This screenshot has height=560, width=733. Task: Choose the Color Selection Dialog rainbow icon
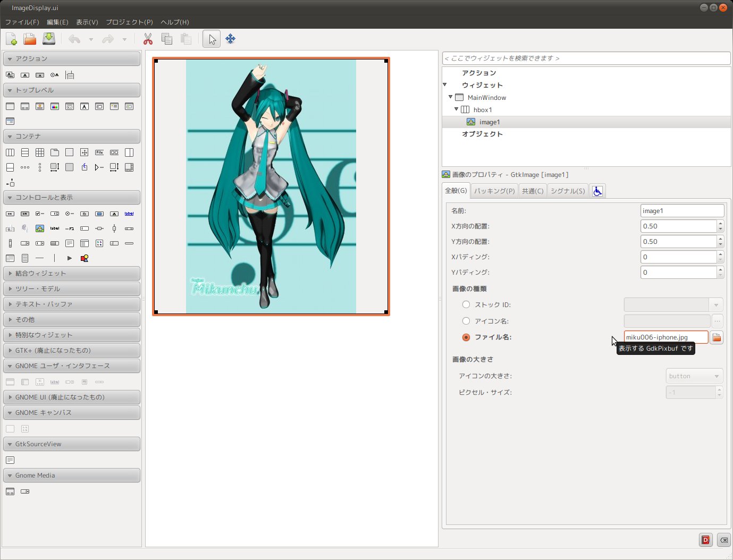point(55,106)
